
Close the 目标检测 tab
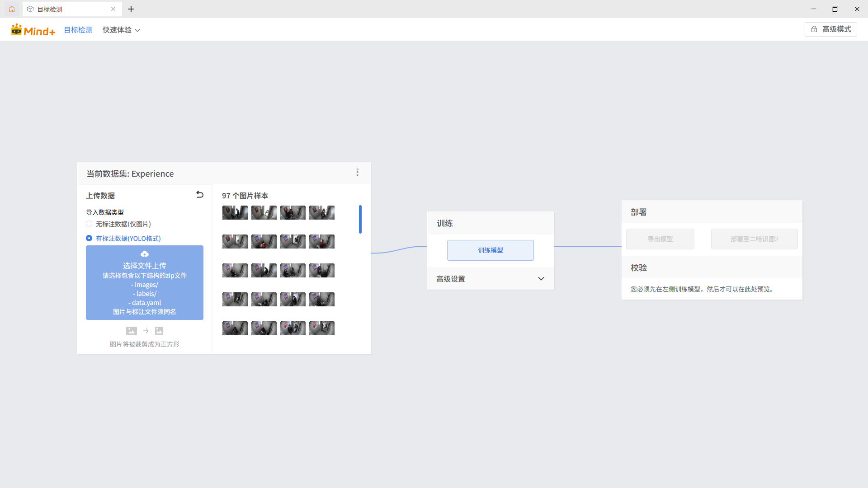(113, 9)
